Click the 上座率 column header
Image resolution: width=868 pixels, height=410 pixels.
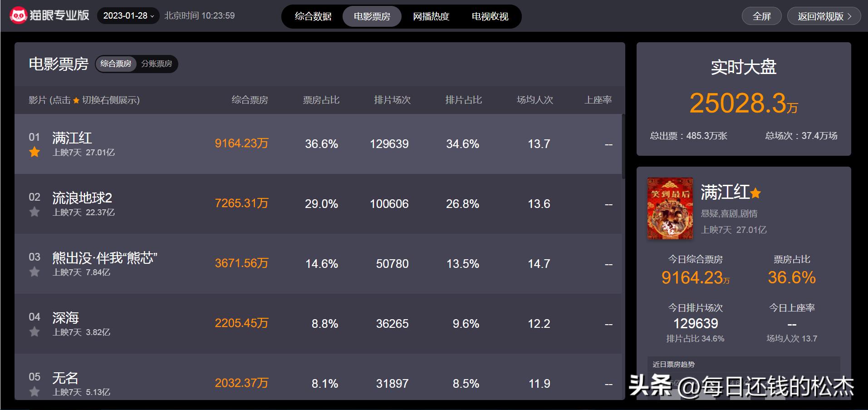coord(598,100)
